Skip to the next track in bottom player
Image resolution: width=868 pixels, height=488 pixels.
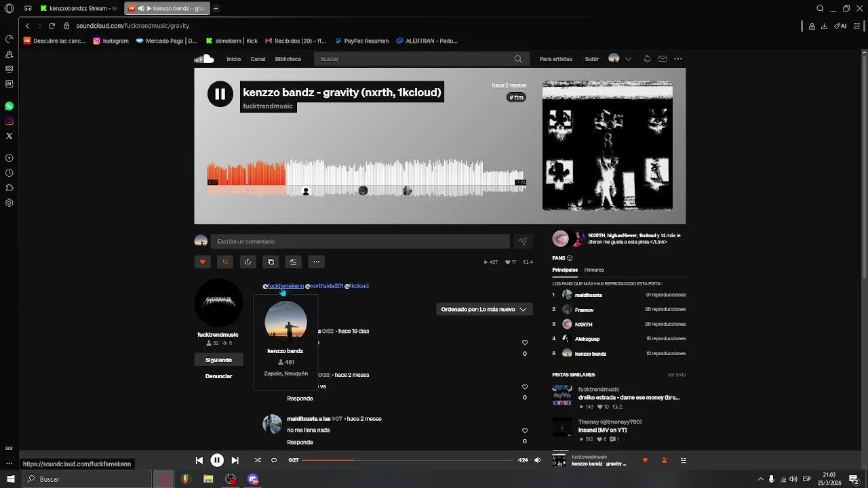(235, 460)
